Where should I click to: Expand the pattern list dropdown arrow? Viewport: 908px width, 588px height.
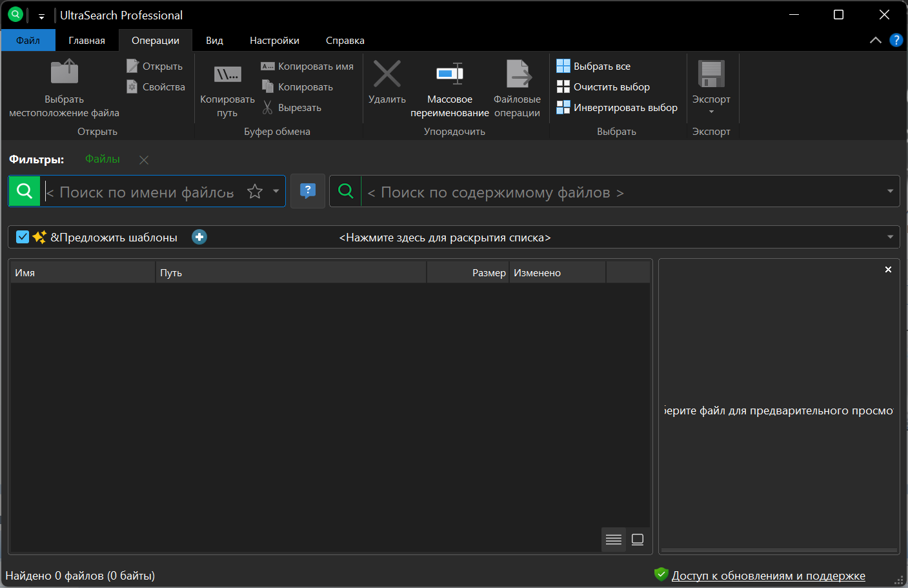pos(890,237)
